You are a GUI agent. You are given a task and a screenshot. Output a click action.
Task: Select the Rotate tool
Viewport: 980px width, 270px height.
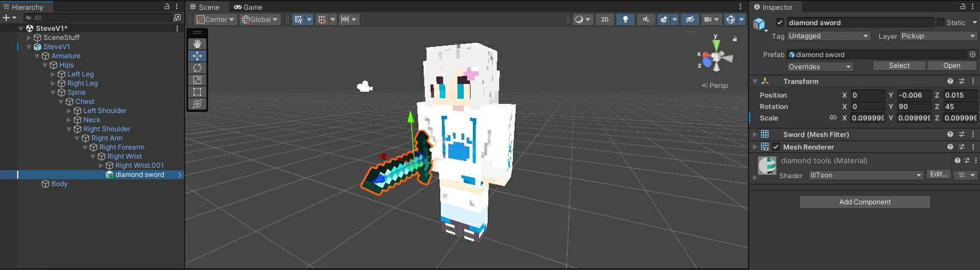point(197,68)
